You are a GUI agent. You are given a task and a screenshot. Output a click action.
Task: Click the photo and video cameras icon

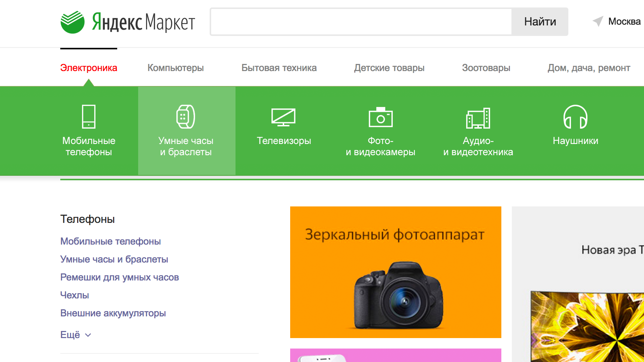tap(380, 117)
